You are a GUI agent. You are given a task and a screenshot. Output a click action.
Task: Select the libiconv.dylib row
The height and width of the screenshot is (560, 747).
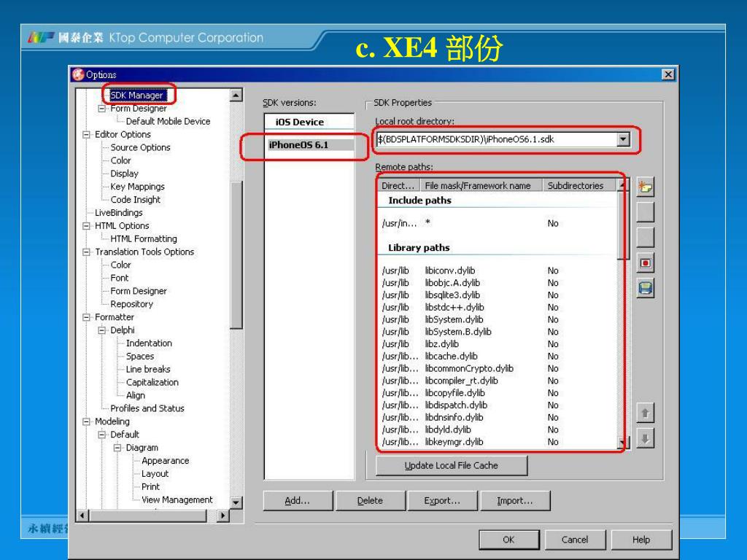click(498, 271)
